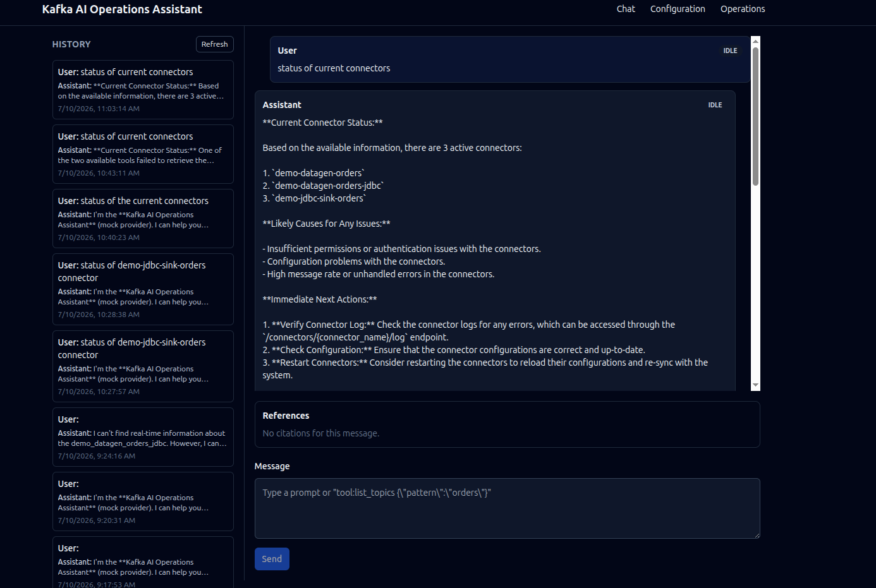Screen dimensions: 876x588
Task: Refresh the conversation history
Action: pos(215,44)
